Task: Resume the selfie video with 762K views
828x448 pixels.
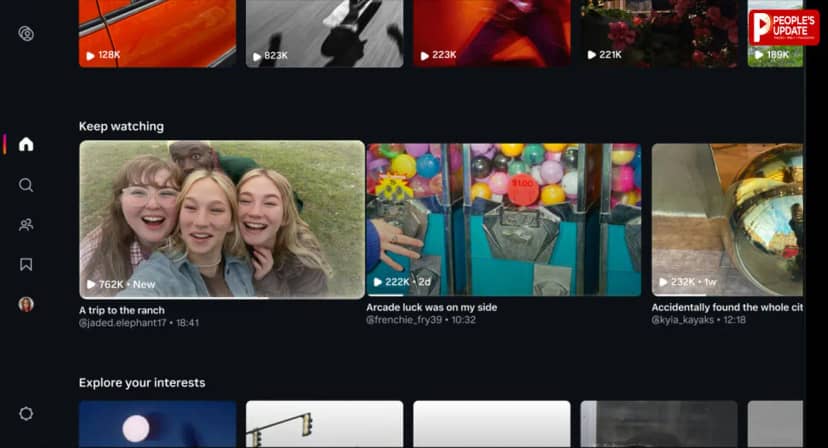Action: [222, 219]
